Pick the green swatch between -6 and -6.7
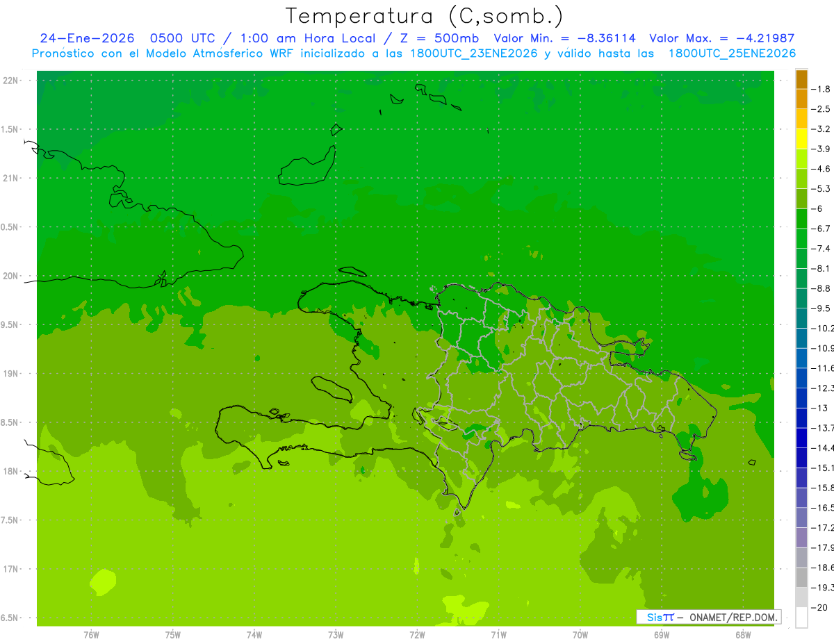Viewport: 834px width, 644px height. [801, 219]
